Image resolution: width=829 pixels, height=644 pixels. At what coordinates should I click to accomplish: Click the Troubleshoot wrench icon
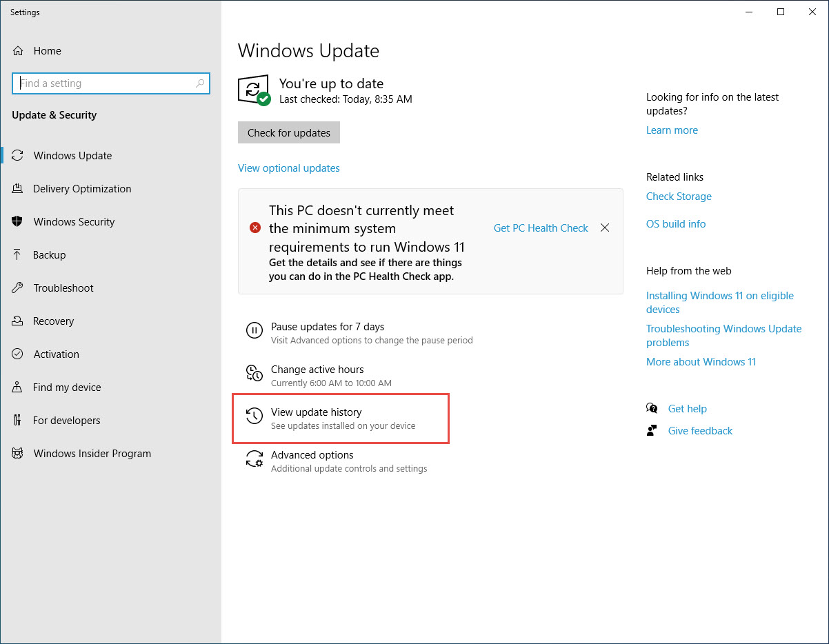pyautogui.click(x=18, y=288)
